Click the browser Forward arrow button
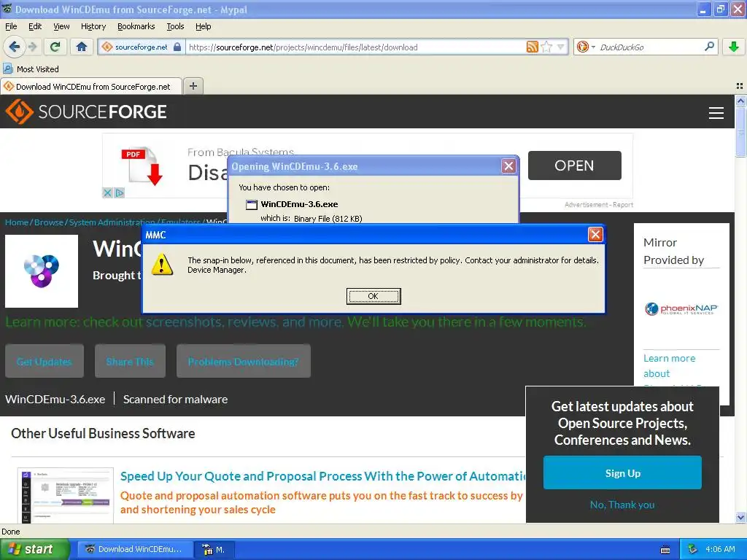 pyautogui.click(x=32, y=47)
